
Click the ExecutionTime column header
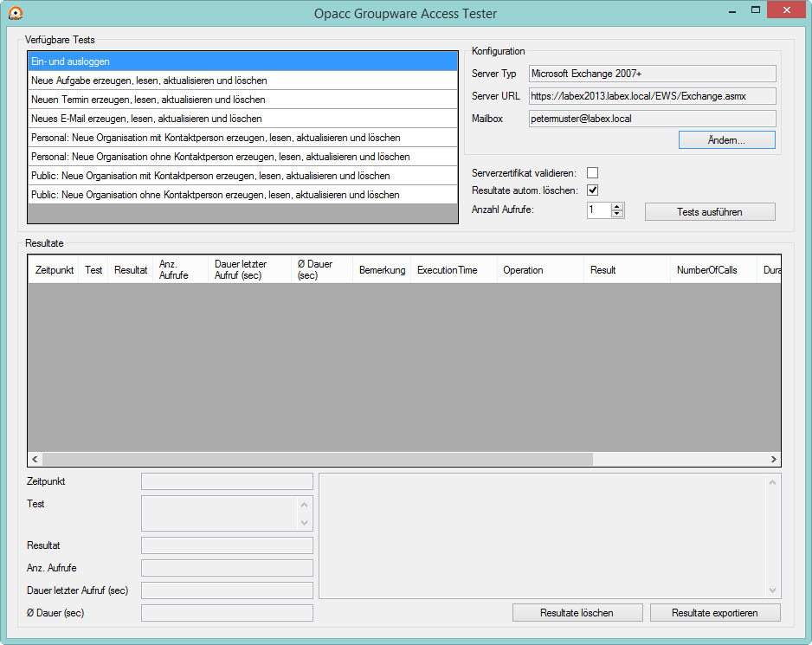click(x=454, y=269)
